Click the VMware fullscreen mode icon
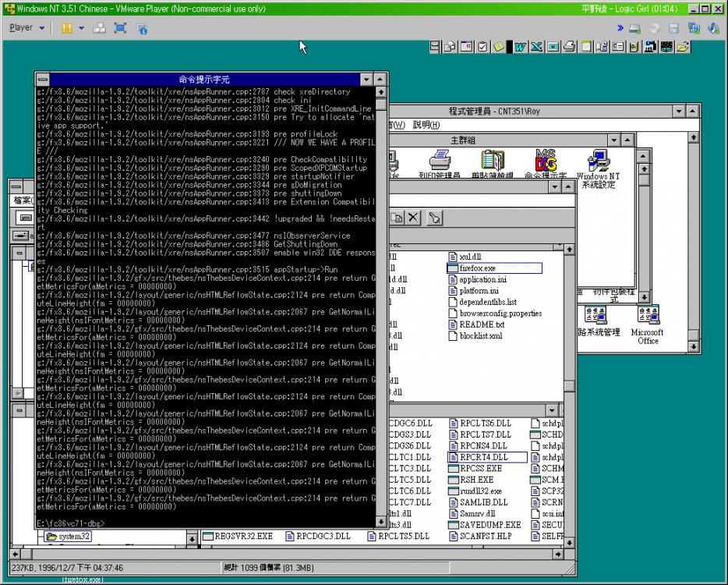The image size is (728, 585). [120, 28]
